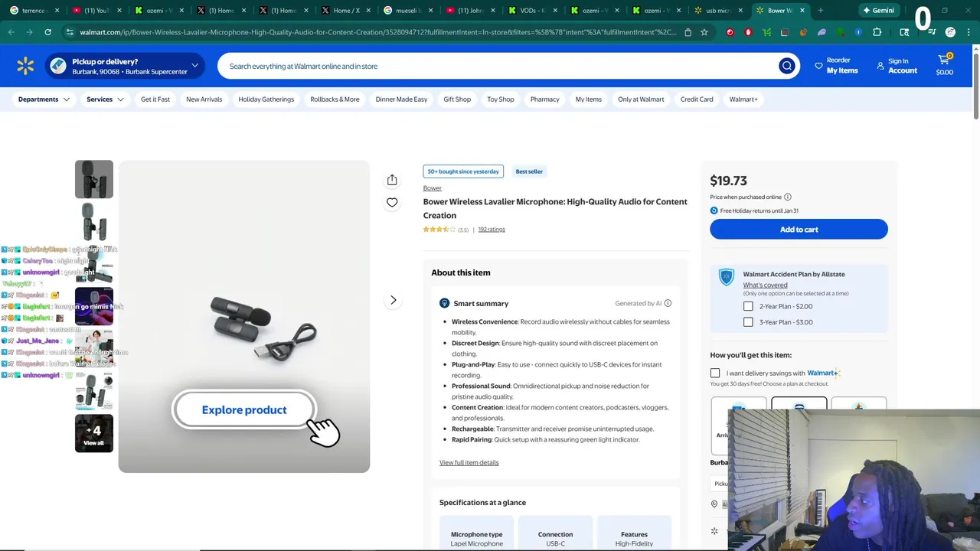Click the 50+ bought since yesterday badge
The image size is (980, 551).
click(463, 171)
